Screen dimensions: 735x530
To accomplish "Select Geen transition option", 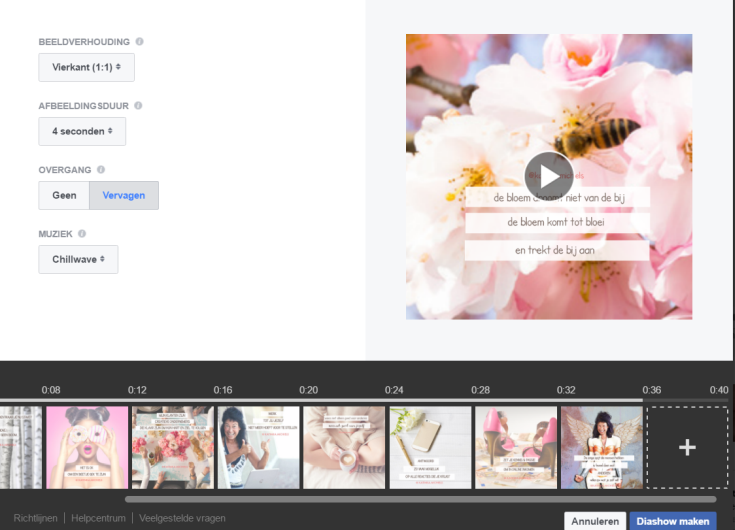I will [64, 195].
